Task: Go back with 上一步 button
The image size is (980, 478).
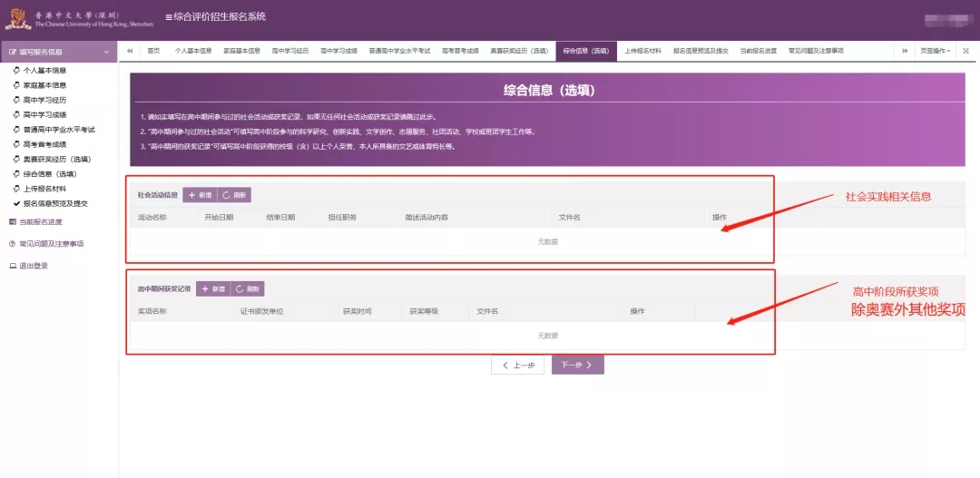Action: tap(517, 365)
